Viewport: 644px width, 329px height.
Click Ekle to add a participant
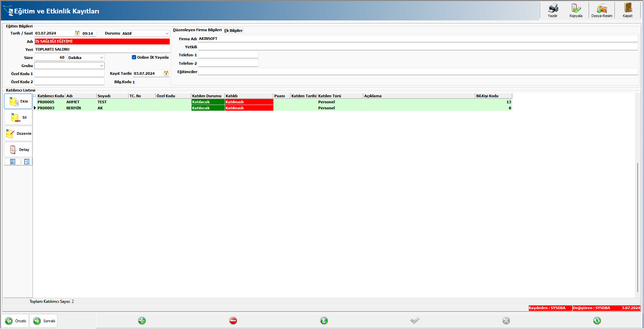click(x=18, y=101)
